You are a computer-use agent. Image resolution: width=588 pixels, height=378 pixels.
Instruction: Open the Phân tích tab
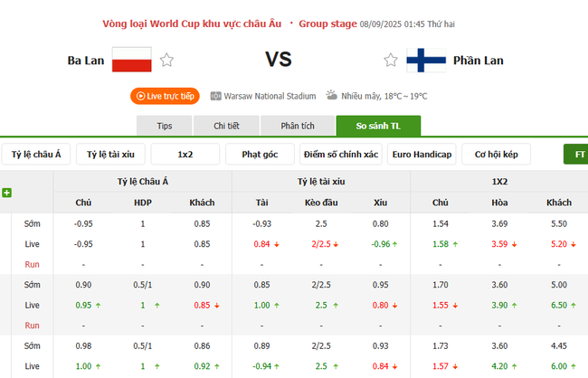(297, 126)
